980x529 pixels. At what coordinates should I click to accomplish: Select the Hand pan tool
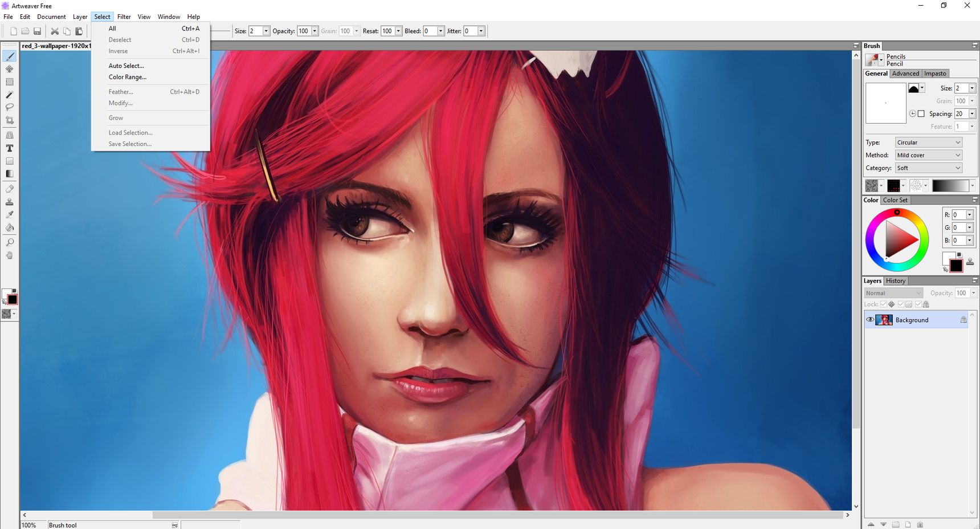[x=10, y=255]
